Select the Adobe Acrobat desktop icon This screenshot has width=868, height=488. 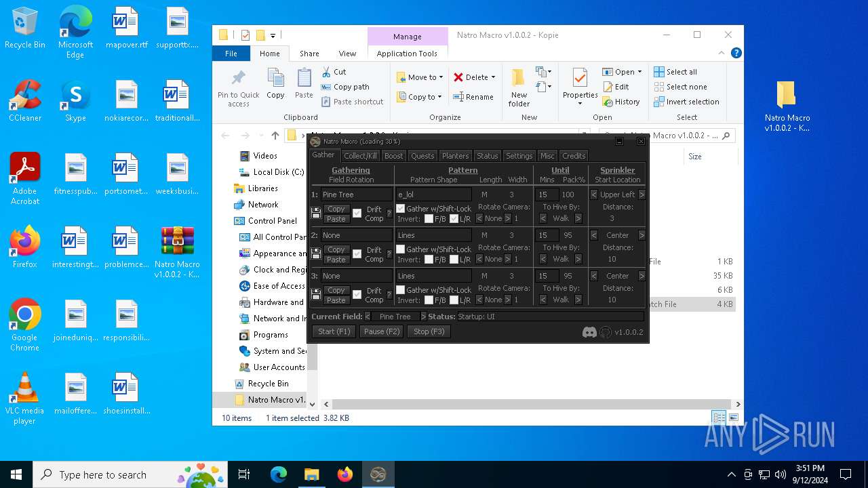point(25,179)
